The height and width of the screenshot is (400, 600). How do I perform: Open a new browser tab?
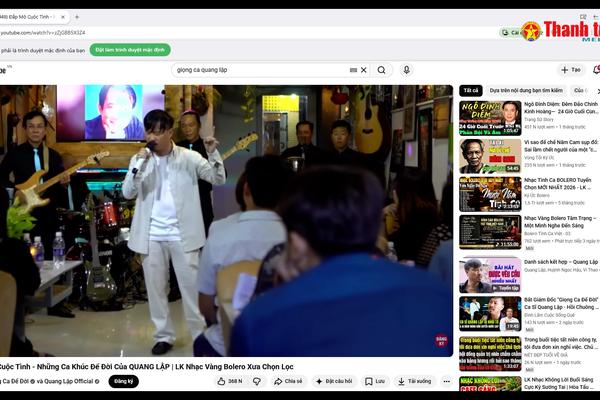77,17
